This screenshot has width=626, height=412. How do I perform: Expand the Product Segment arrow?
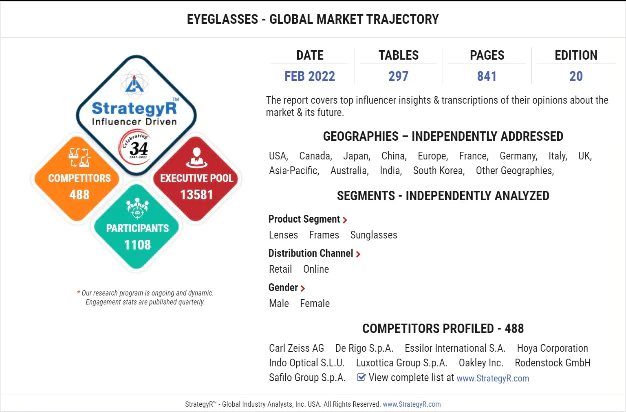click(345, 220)
